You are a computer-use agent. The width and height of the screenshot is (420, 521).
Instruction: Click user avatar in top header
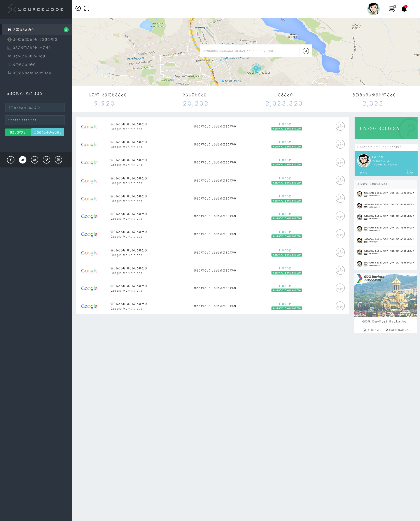coord(373,9)
